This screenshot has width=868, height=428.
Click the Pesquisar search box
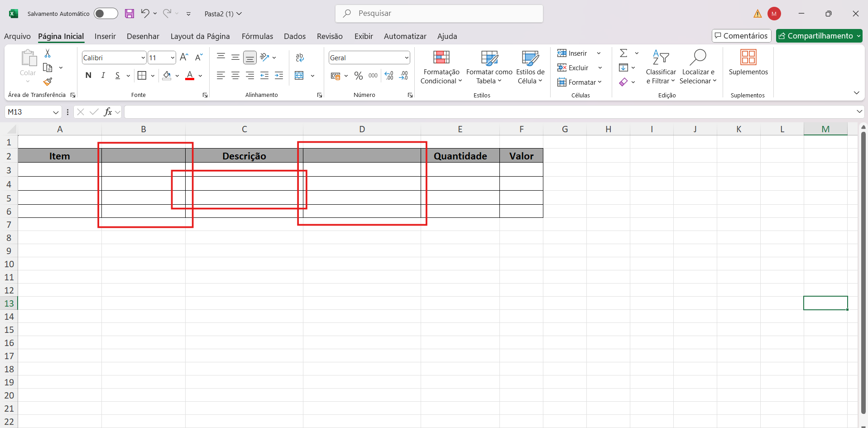pos(439,14)
